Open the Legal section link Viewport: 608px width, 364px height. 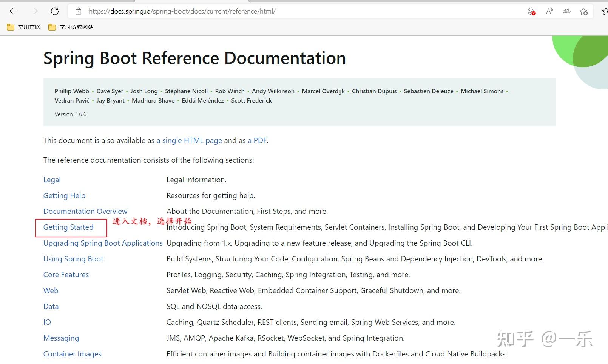coord(52,180)
